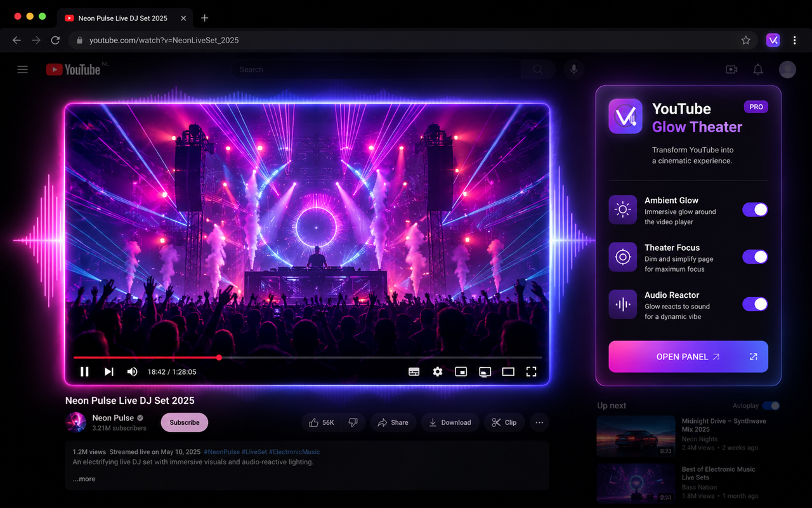Toggle the Autoplay switch

pyautogui.click(x=771, y=406)
